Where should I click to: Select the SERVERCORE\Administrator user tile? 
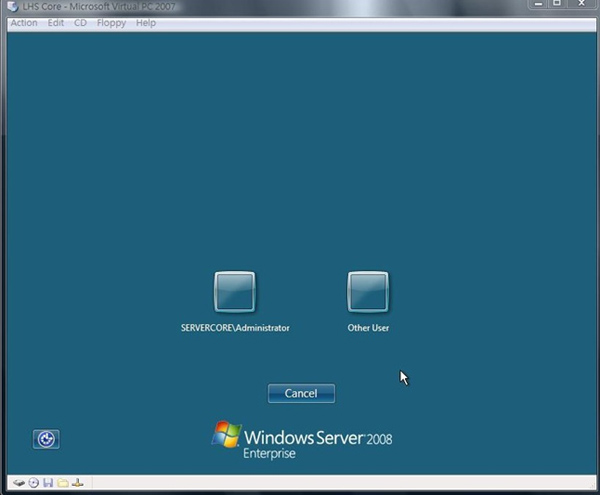click(235, 292)
